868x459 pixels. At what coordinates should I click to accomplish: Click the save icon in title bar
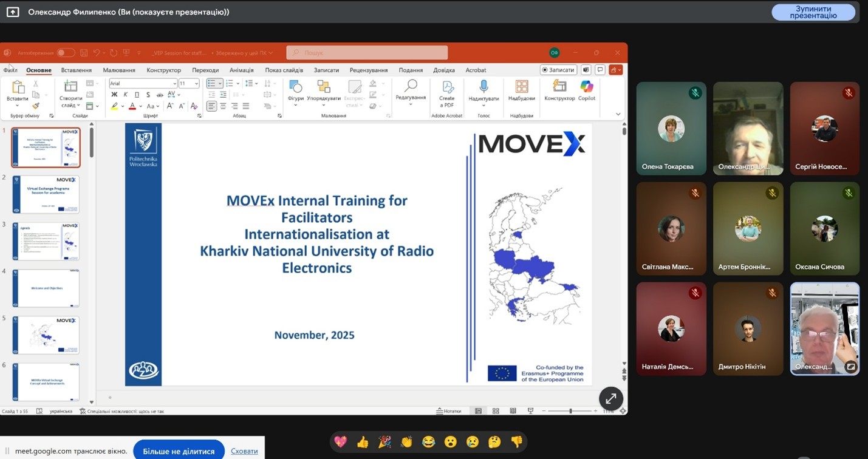[x=84, y=53]
